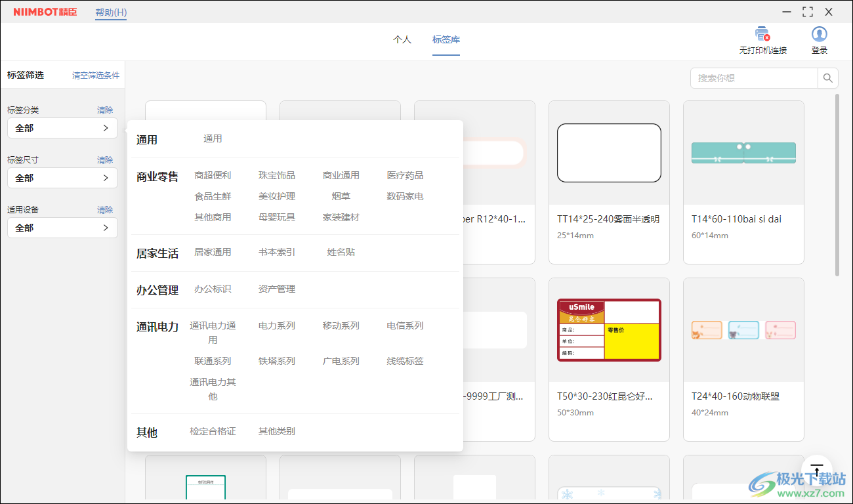Click 50*30mm size text
Viewport: 853px width, 504px height.
575,413
